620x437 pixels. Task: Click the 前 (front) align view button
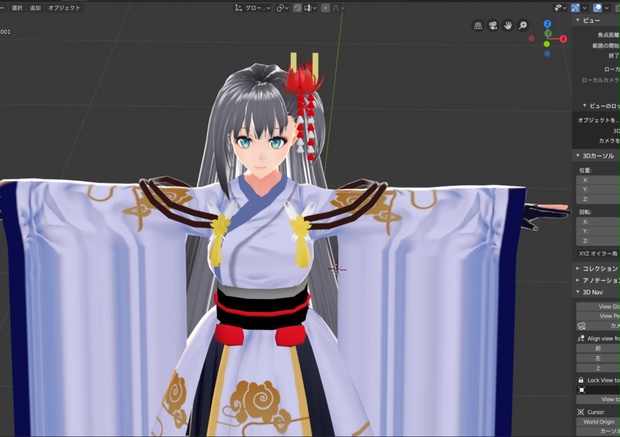[x=598, y=348]
